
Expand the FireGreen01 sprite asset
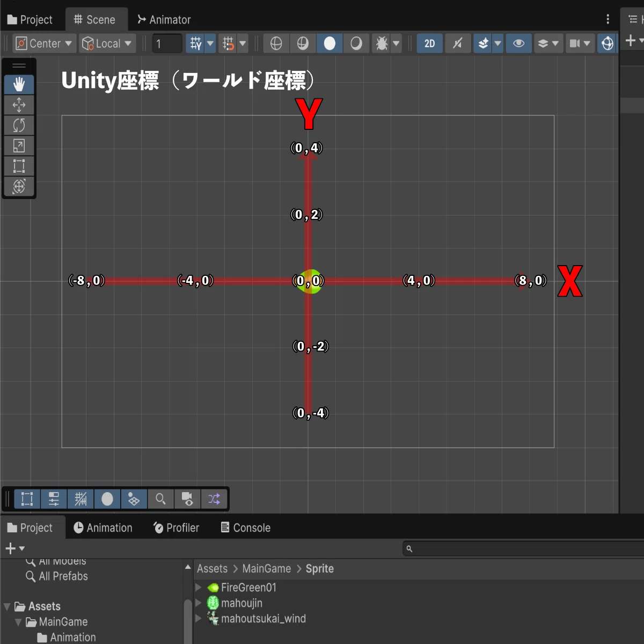pos(198,588)
